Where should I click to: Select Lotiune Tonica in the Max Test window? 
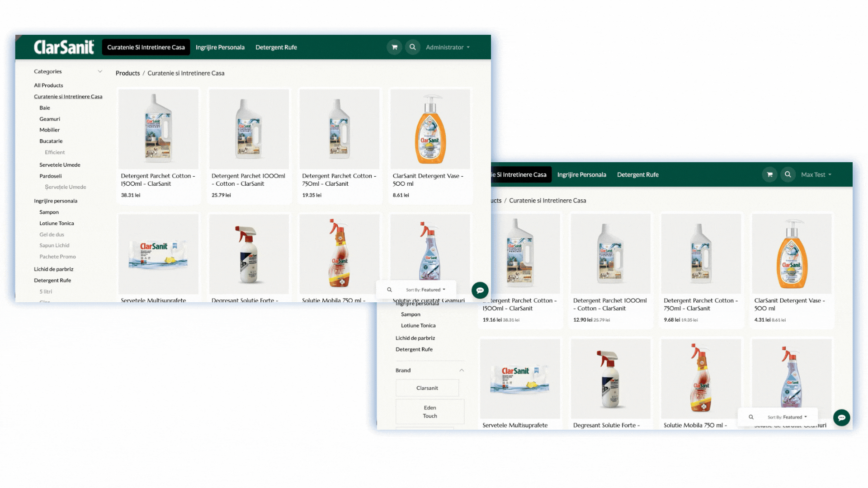418,326
